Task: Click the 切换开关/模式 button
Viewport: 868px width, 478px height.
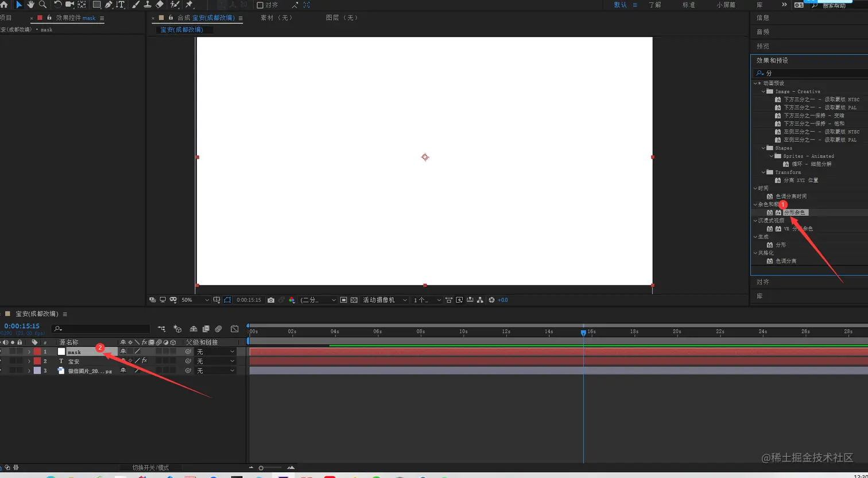Action: click(x=150, y=468)
